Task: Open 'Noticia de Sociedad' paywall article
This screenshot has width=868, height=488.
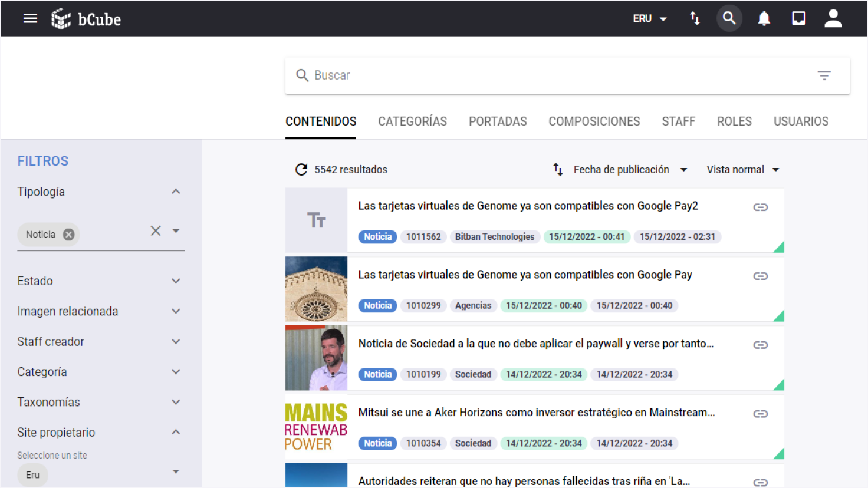Action: point(536,344)
